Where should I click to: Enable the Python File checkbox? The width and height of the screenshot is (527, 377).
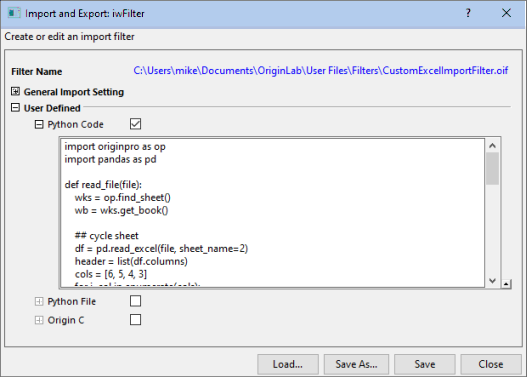click(x=135, y=301)
